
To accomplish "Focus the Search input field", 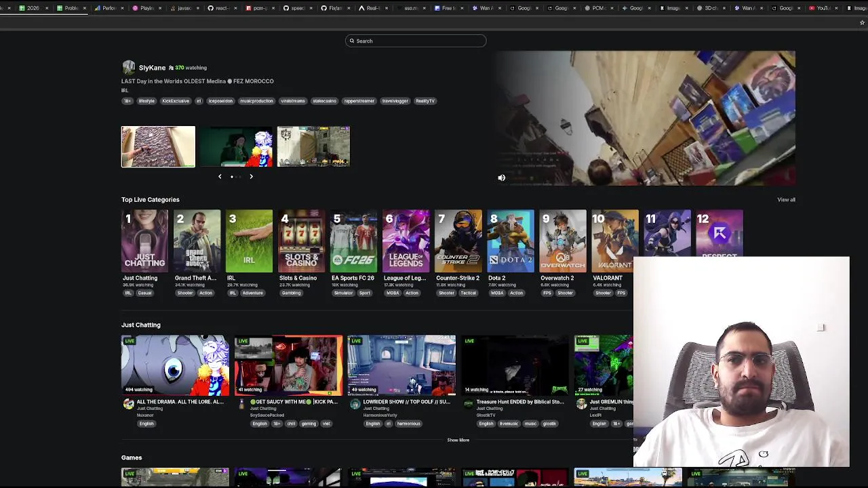I will 416,41.
